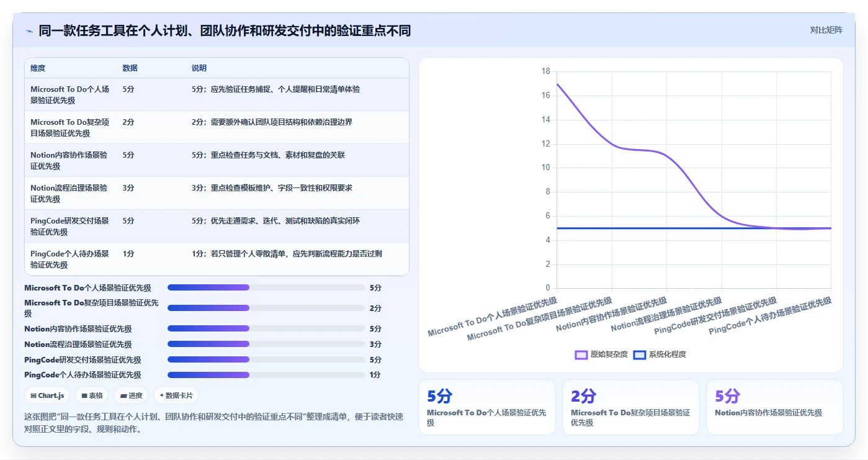The width and height of the screenshot is (868, 460).
Task: Select the 数据卡片 tag chip
Action: 176,395
